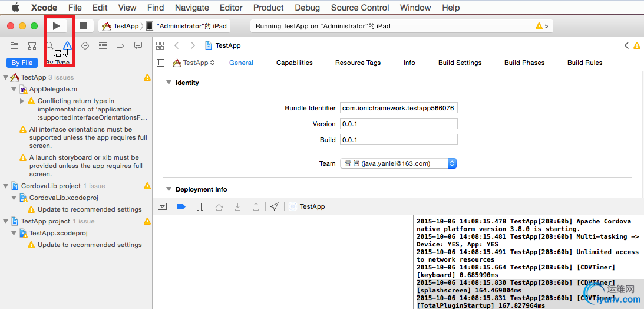Click the Bundle Identifier field
644x309 pixels.
(x=398, y=108)
